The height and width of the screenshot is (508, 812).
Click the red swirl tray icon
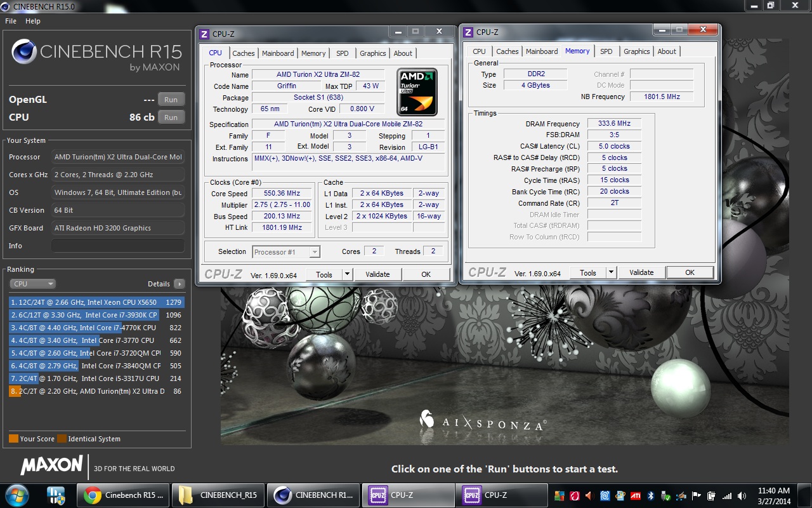(574, 496)
